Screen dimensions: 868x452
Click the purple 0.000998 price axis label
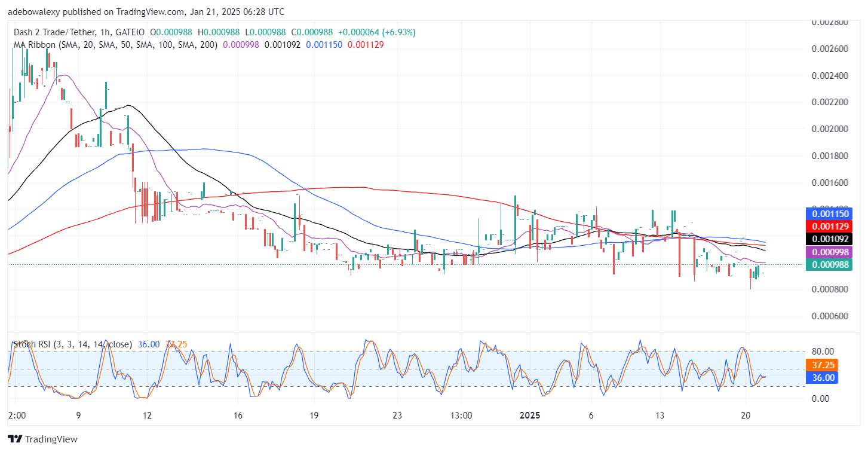[x=828, y=252]
